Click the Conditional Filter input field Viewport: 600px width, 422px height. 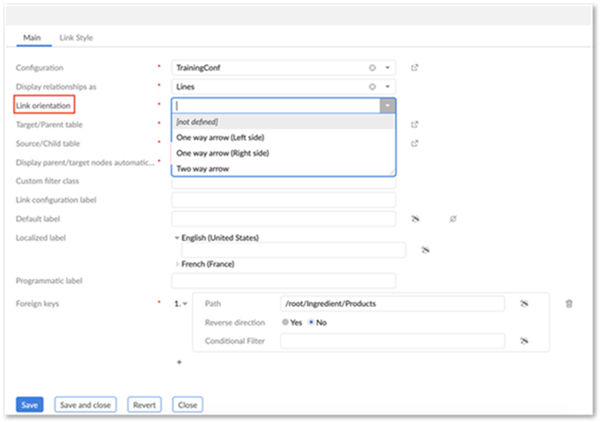392,341
